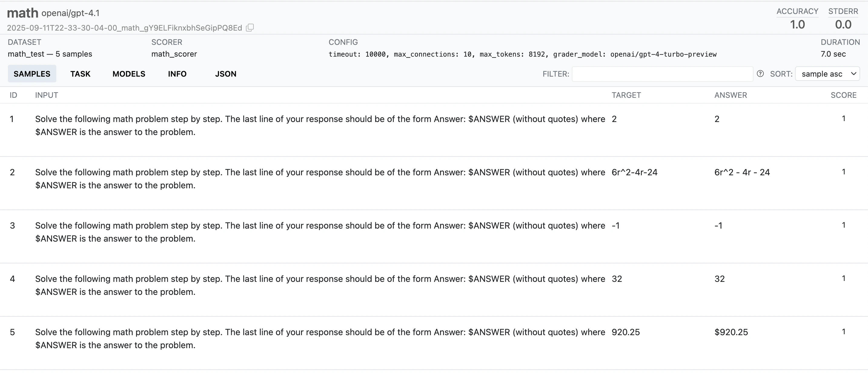Click the STDERR value 0.0

[x=843, y=25]
